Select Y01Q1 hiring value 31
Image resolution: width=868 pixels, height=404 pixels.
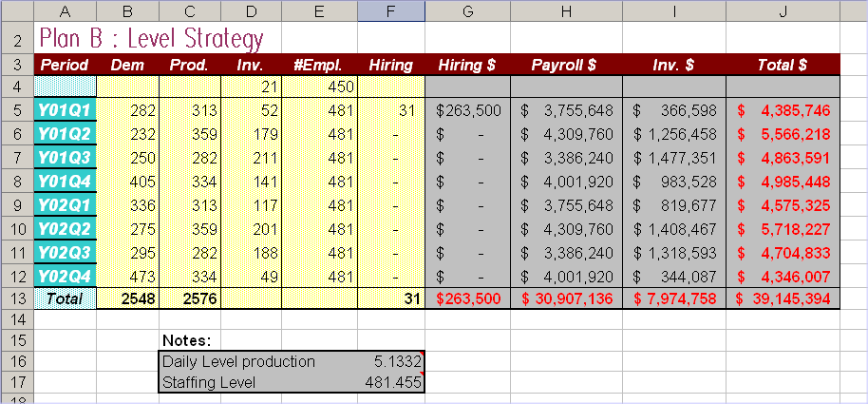click(391, 110)
